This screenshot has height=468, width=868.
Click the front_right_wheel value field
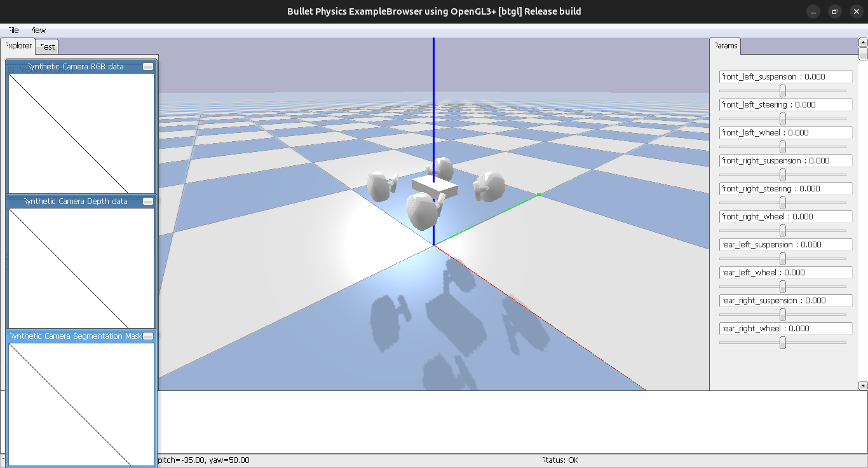786,217
